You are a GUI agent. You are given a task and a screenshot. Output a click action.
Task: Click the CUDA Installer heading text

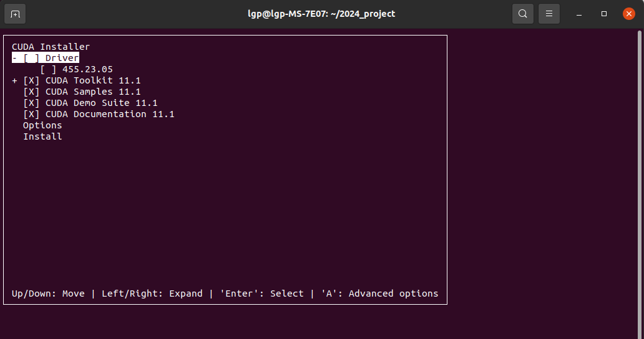[51, 47]
